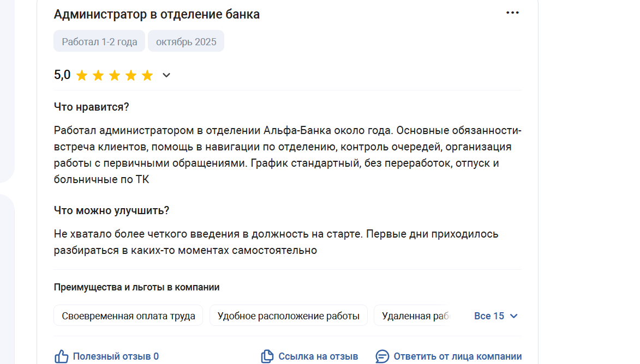The image size is (640, 364).
Task: Click the fifth rating star
Action: pyautogui.click(x=147, y=75)
